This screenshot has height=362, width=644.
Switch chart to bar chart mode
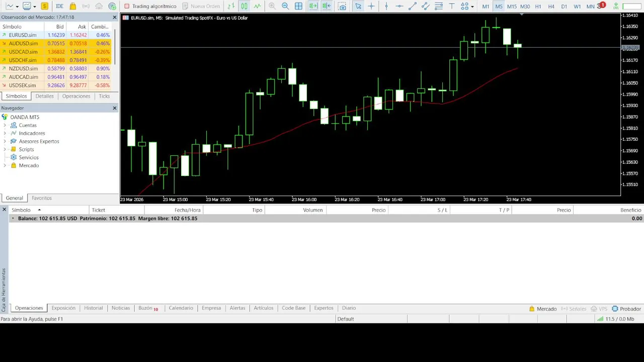click(231, 6)
